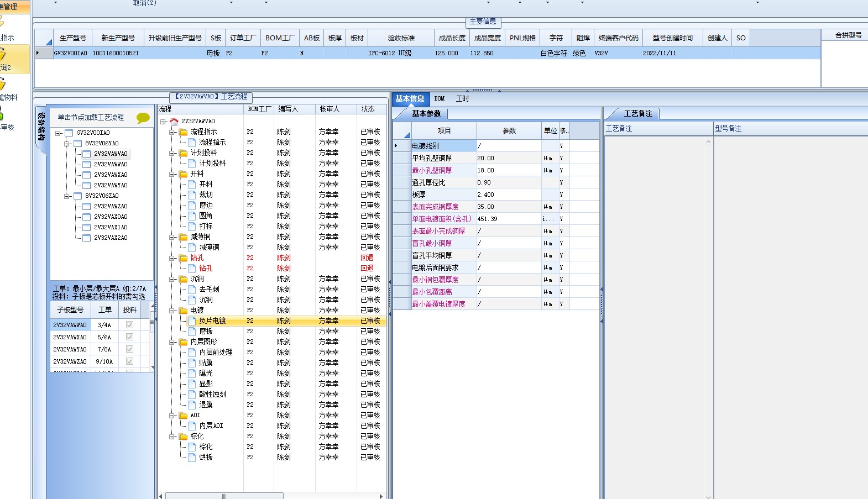The width and height of the screenshot is (868, 499).
Task: Click the document icon of 内层前处理 step
Action: pos(192,352)
